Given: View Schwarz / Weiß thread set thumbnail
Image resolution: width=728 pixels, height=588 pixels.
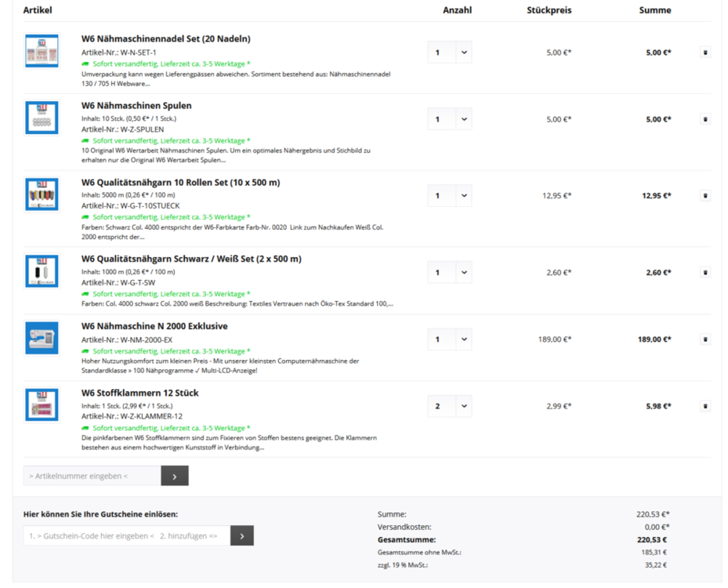Looking at the screenshot, I should coord(42,271).
